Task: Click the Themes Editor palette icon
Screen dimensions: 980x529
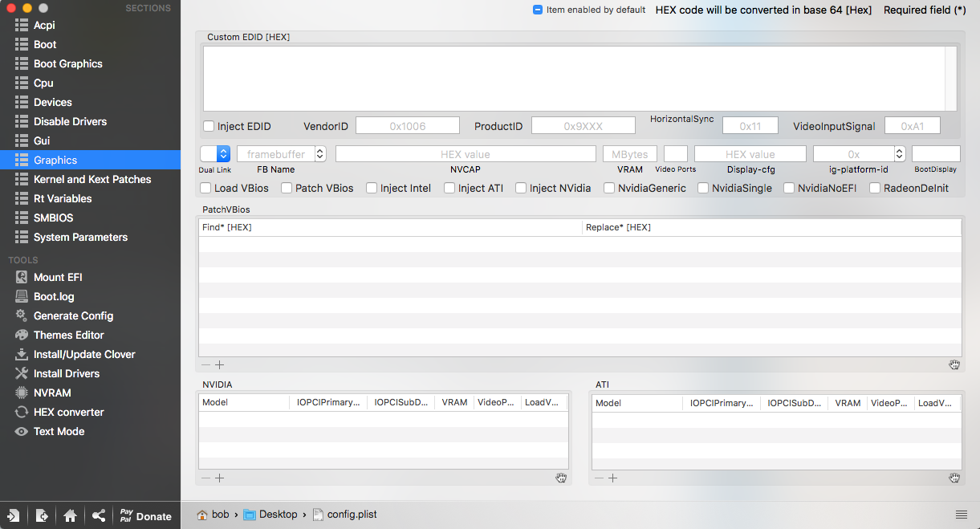Action: [21, 335]
